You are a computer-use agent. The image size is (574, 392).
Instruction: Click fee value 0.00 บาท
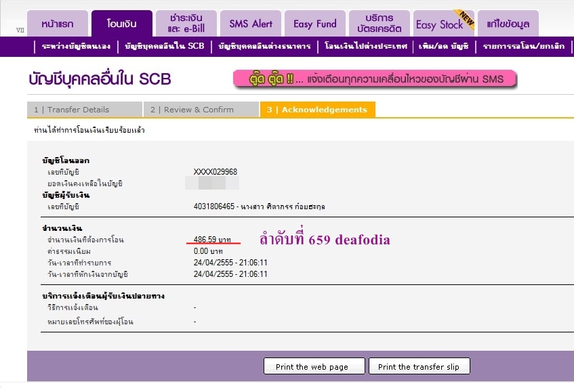point(208,251)
